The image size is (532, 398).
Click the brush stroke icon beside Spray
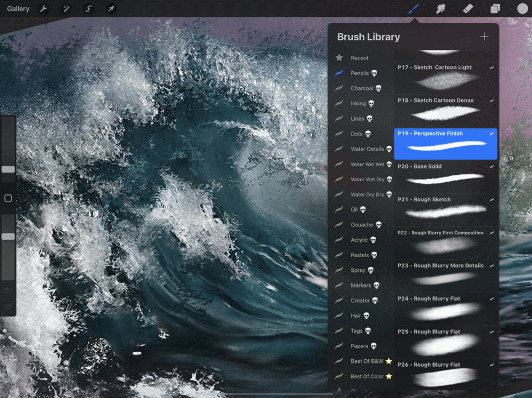click(339, 270)
